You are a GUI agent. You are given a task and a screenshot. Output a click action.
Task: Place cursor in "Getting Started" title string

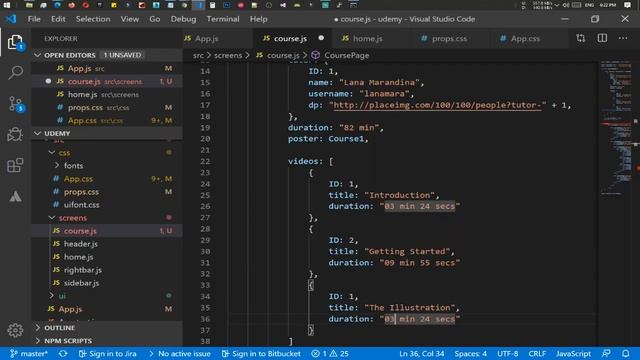[407, 251]
